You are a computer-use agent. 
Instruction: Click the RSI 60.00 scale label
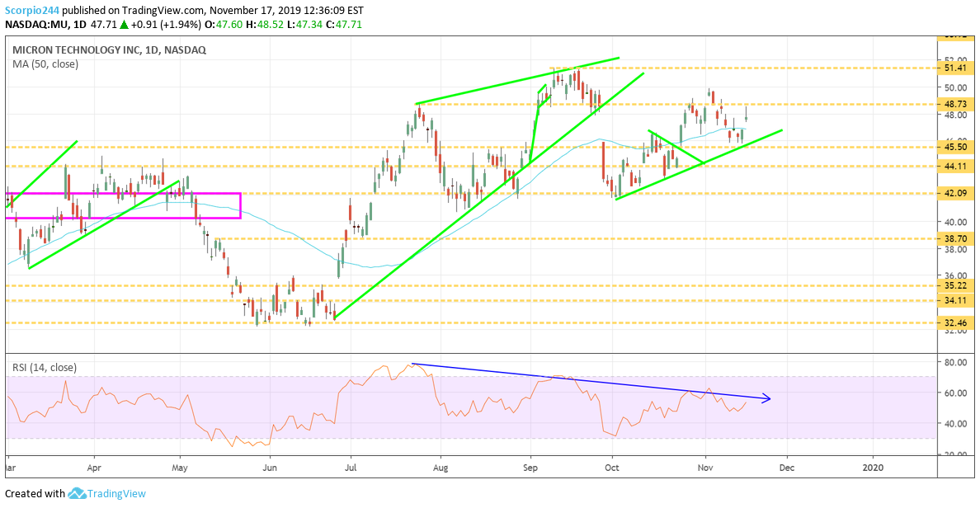point(955,393)
